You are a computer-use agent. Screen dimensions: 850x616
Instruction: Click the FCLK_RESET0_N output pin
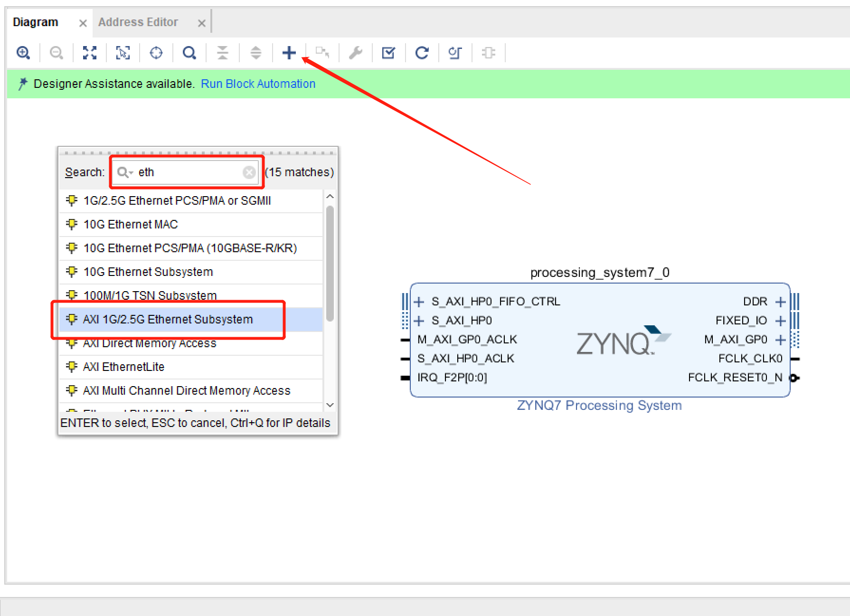pyautogui.click(x=795, y=378)
